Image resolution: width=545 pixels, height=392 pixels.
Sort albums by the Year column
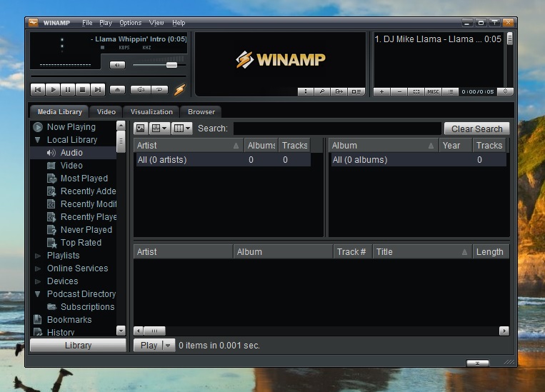(456, 146)
